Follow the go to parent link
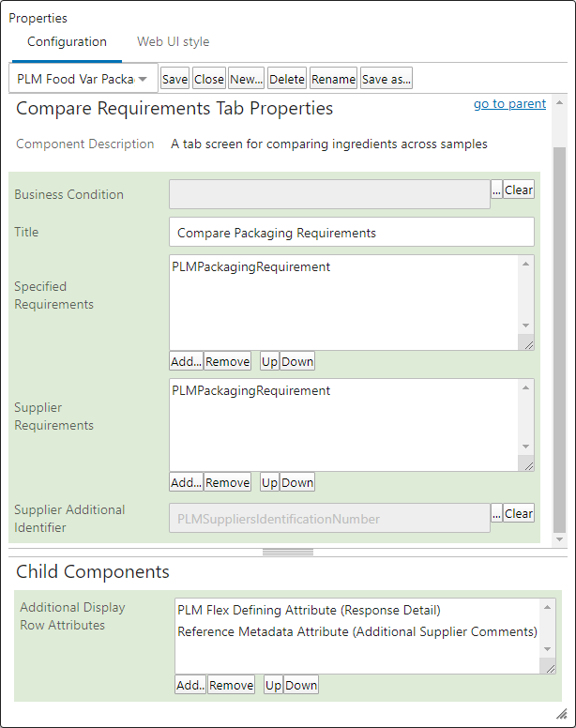Screen dimensions: 576x728 [x=509, y=103]
